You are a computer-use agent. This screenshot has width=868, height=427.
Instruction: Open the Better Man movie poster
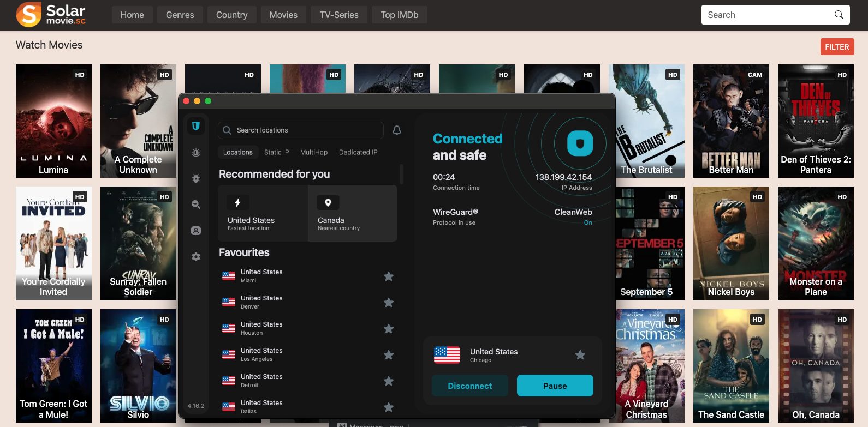731,121
